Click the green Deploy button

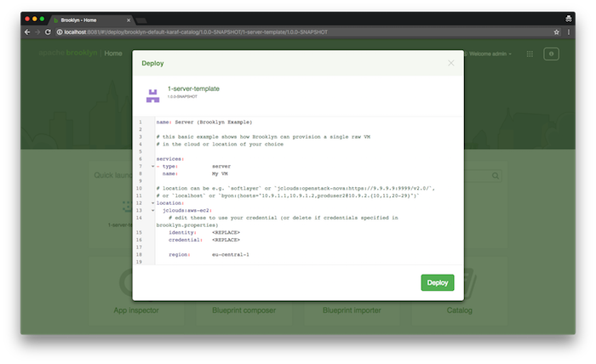pyautogui.click(x=437, y=282)
